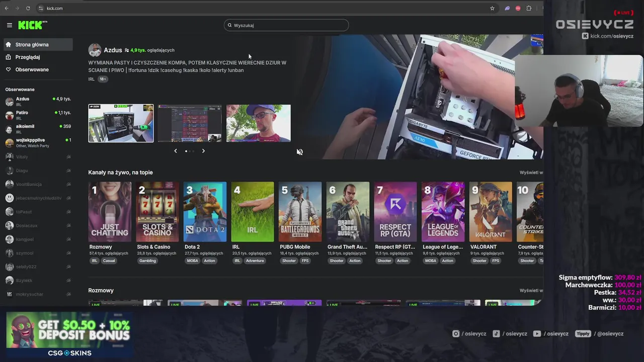Open the PUBG Mobile category card
This screenshot has width=644, height=362.
click(x=300, y=212)
